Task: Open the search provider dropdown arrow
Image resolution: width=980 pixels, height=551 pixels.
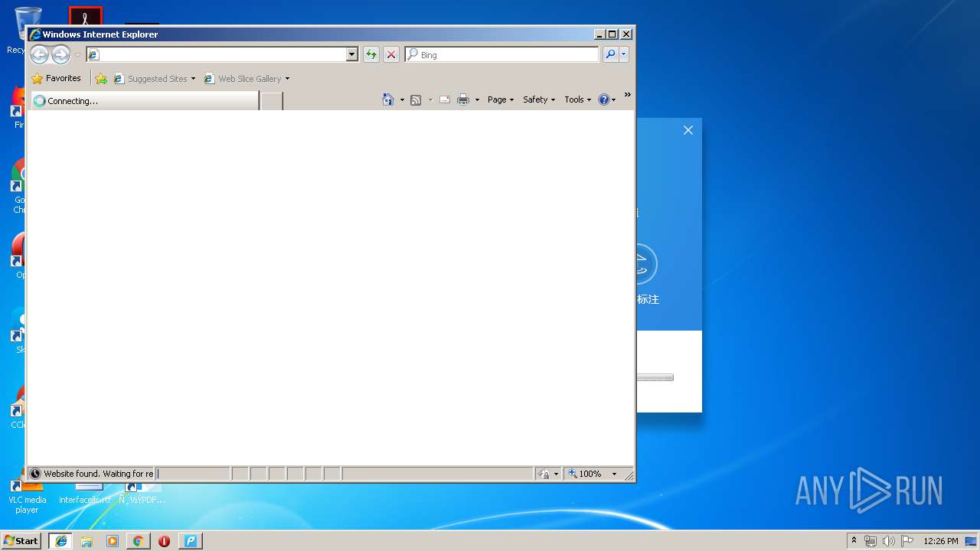Action: [624, 54]
